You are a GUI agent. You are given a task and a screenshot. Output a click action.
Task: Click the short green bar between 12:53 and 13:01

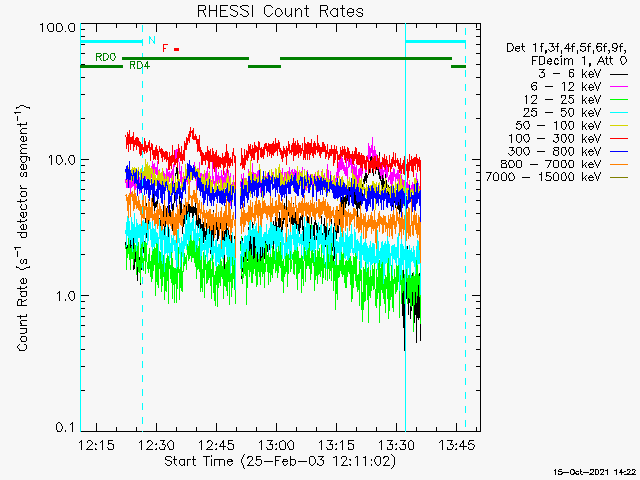264,66
